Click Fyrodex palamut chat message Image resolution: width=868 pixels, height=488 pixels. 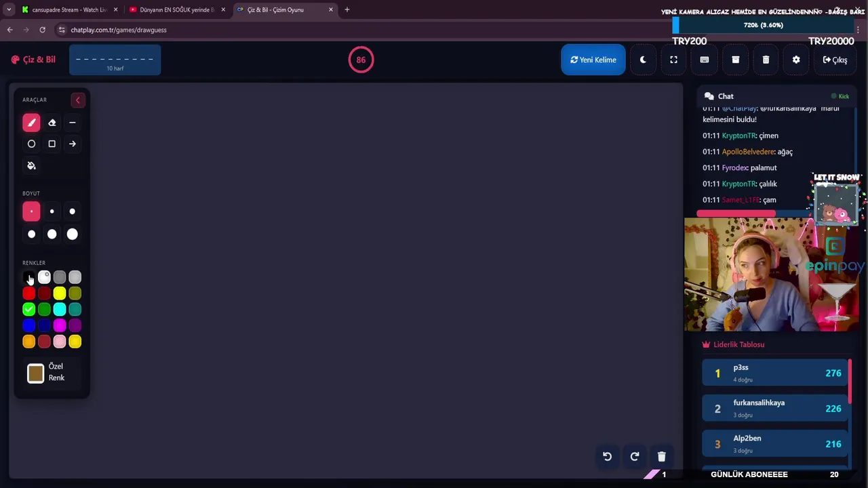[x=740, y=168]
